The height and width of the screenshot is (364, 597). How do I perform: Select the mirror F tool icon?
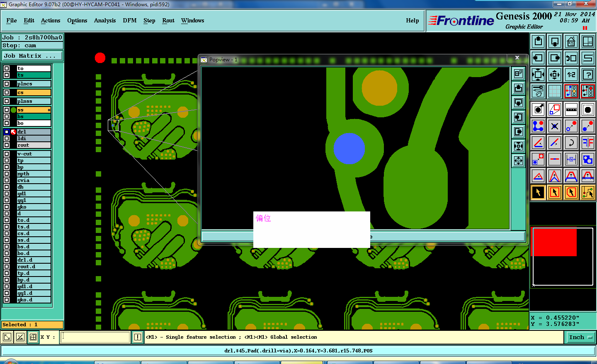[x=588, y=143]
